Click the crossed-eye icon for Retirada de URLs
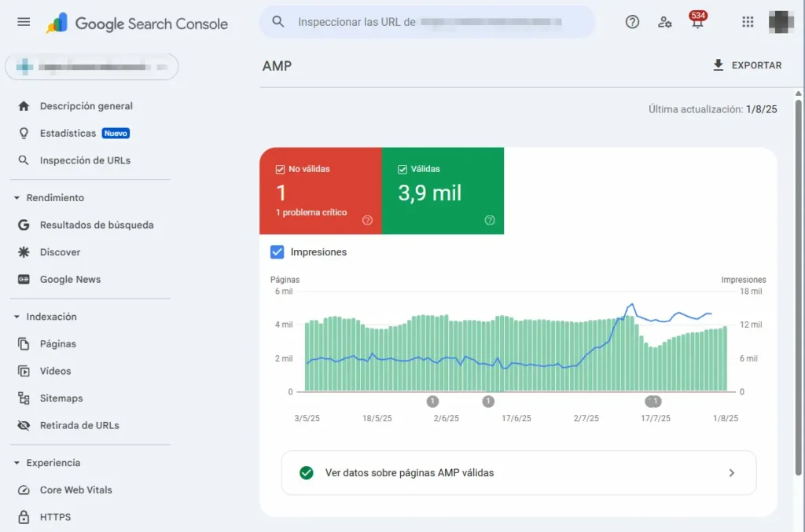The width and height of the screenshot is (805, 532). tap(24, 425)
